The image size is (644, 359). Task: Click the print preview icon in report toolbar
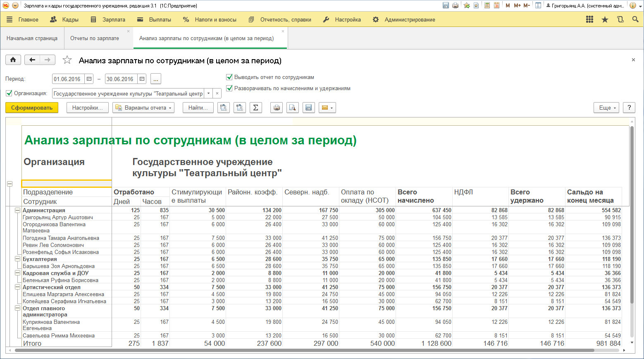[292, 108]
